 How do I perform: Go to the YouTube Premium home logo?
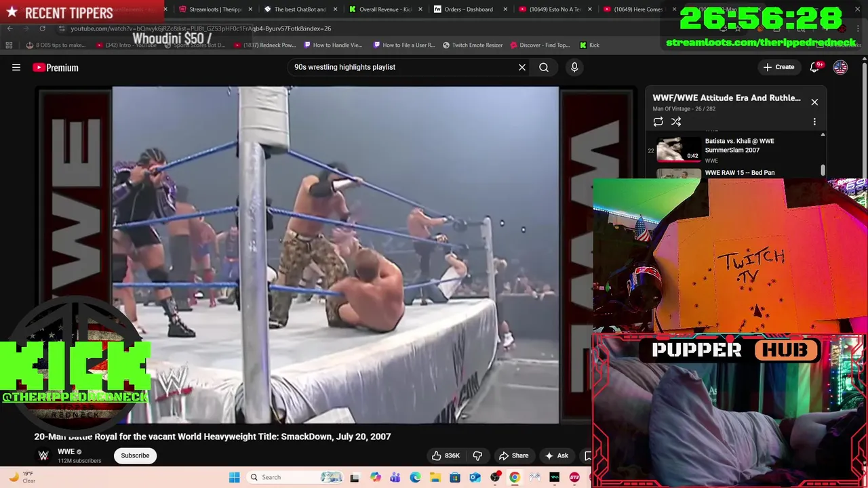coord(56,67)
